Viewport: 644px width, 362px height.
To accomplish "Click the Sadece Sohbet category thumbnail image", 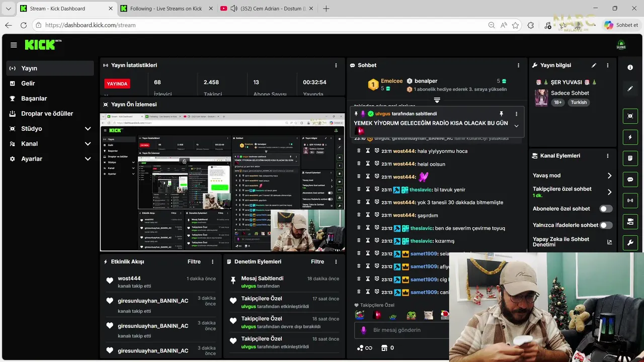I will (541, 98).
